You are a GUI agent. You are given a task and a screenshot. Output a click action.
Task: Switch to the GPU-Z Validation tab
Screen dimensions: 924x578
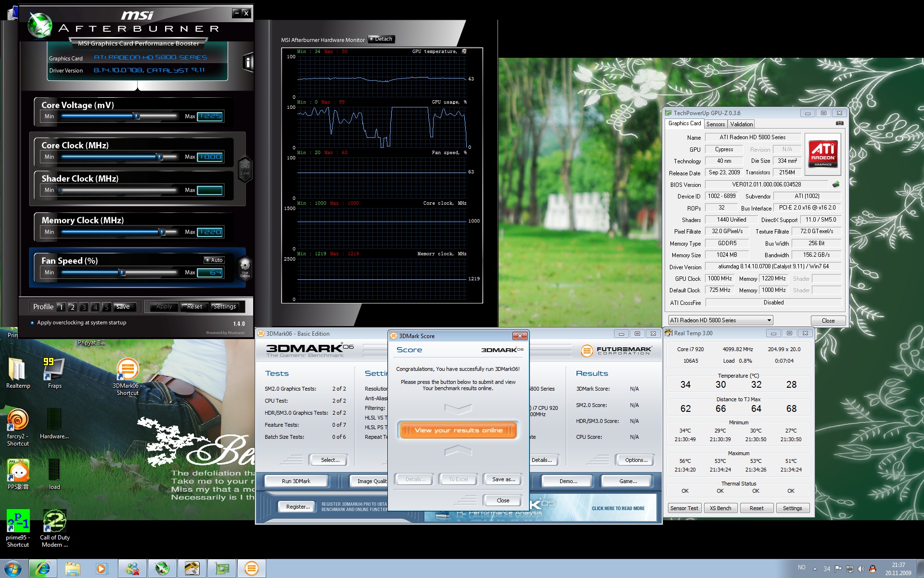[x=742, y=124]
